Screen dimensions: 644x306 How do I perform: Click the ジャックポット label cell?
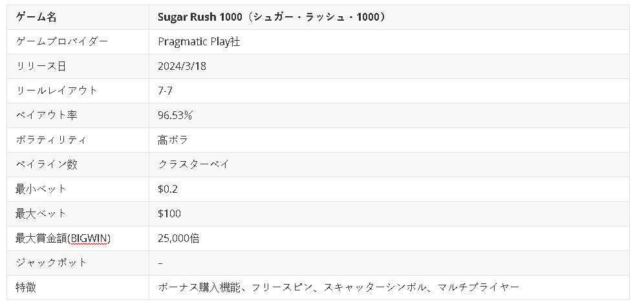coord(51,263)
